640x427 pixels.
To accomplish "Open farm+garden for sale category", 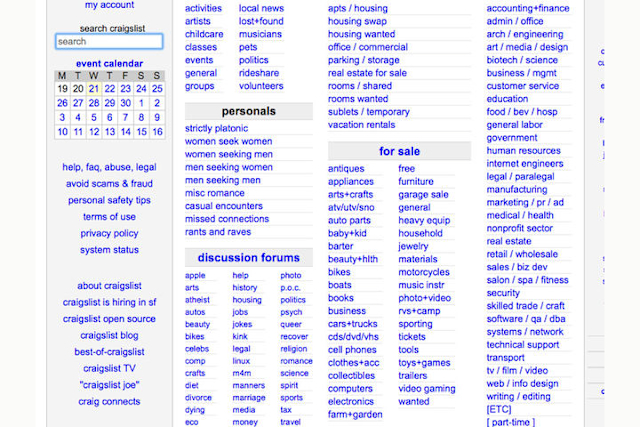I will pos(355,415).
